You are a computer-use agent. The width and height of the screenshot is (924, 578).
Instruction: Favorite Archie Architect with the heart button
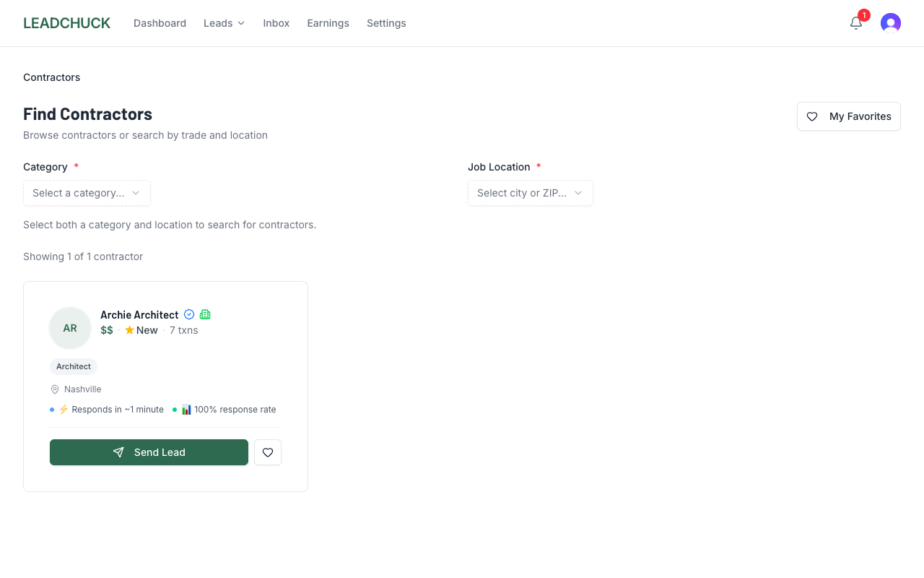click(268, 452)
